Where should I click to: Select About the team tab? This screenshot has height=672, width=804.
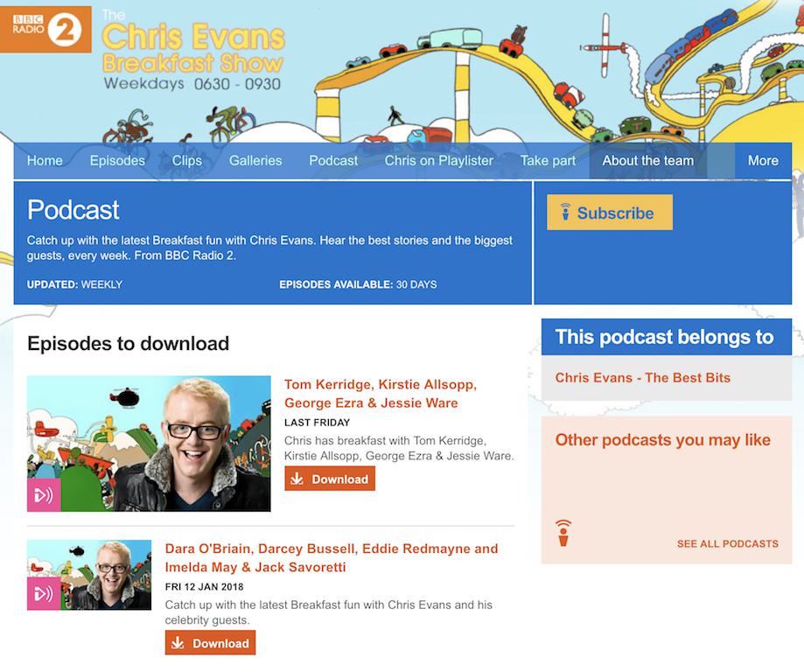point(647,160)
